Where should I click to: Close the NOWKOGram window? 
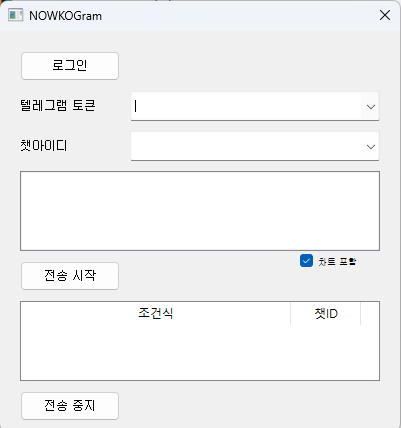[x=385, y=15]
